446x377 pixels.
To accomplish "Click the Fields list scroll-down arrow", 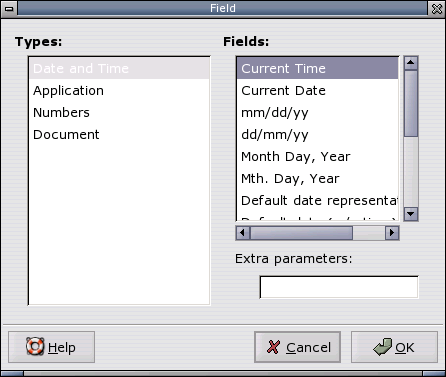I will click(411, 214).
